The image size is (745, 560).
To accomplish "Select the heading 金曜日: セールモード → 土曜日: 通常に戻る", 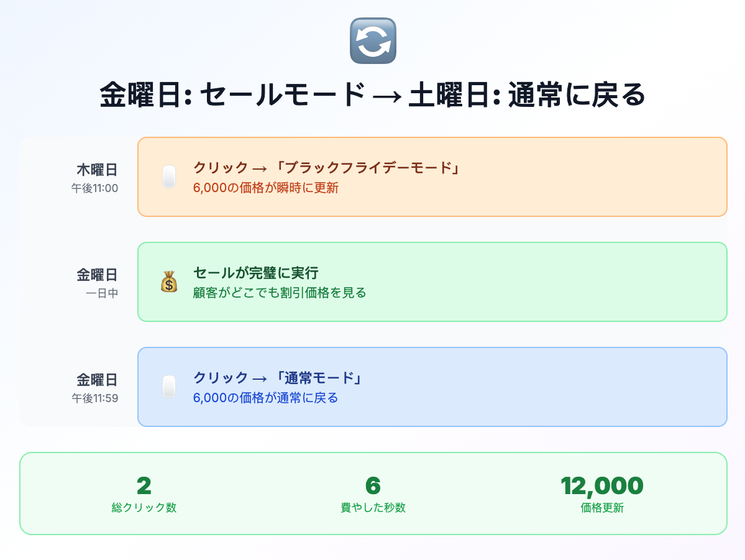I will point(373,94).
